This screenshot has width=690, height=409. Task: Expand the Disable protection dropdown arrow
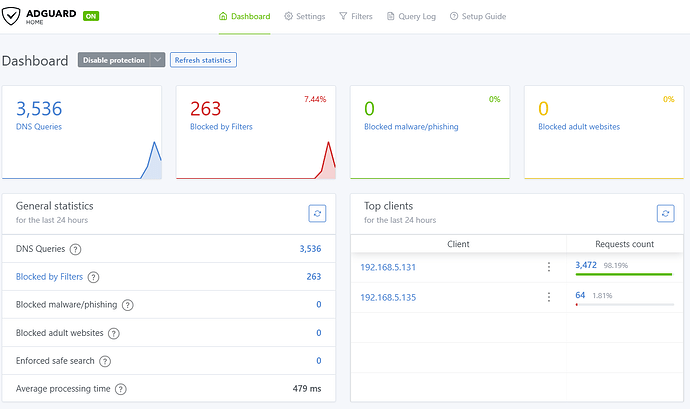tap(157, 60)
